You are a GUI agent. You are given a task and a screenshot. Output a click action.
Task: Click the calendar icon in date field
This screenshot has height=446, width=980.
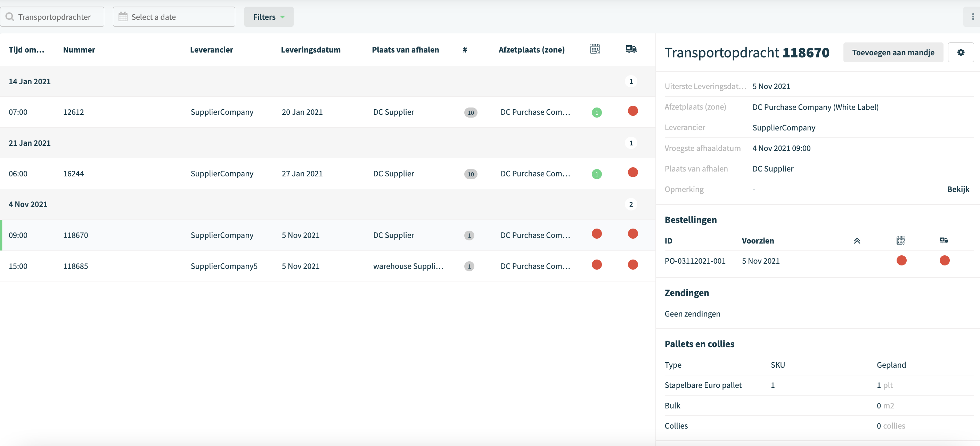pyautogui.click(x=123, y=17)
